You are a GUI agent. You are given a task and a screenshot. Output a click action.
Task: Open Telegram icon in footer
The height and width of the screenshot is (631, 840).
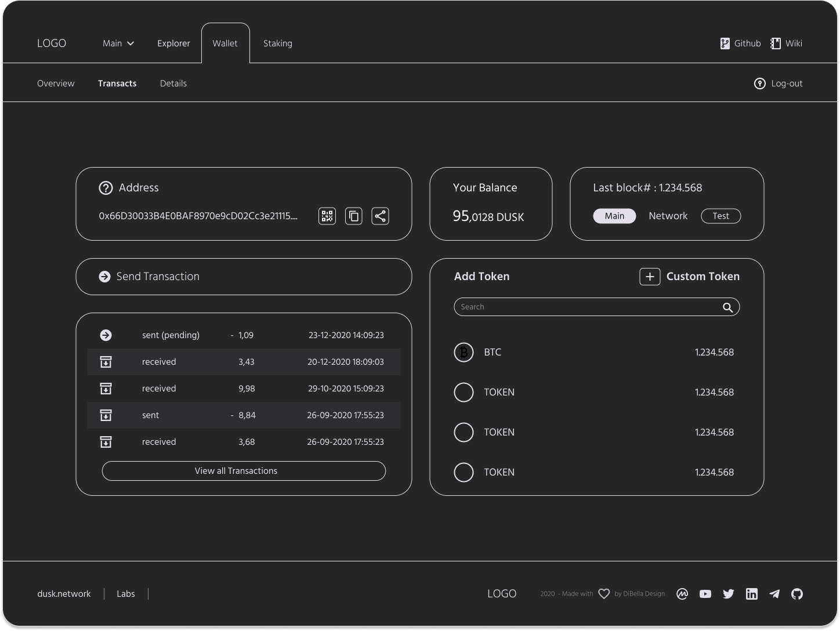(x=774, y=594)
